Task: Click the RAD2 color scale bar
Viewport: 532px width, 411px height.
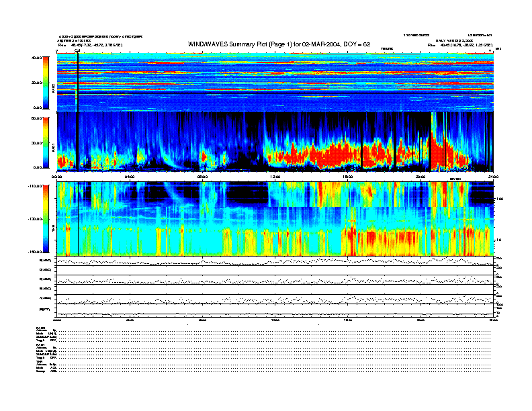Action: pyautogui.click(x=46, y=83)
